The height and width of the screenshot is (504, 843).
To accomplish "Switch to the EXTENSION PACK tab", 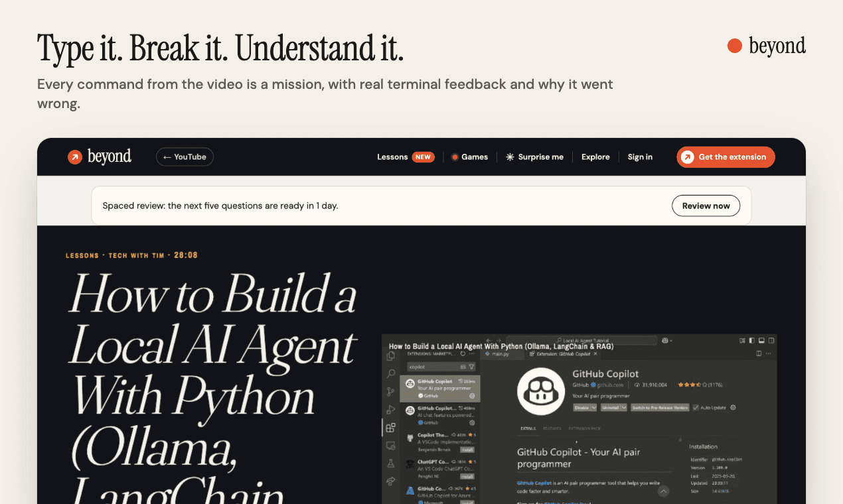I will 584,428.
